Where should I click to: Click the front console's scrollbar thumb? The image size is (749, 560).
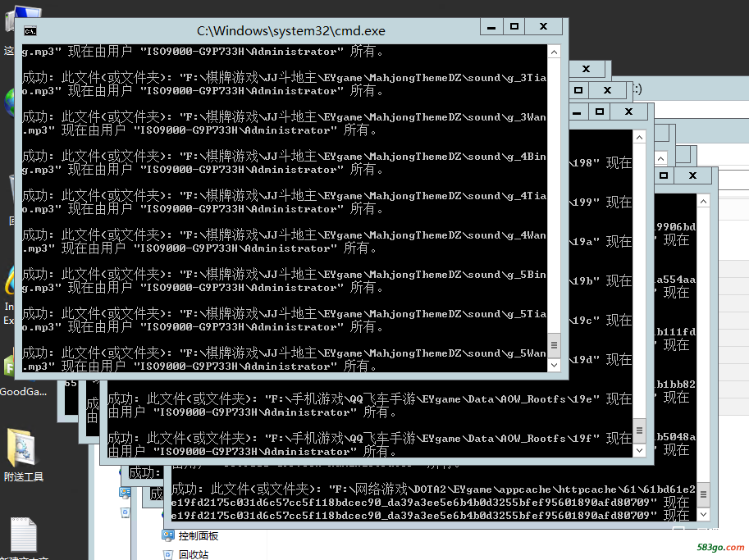(554, 344)
